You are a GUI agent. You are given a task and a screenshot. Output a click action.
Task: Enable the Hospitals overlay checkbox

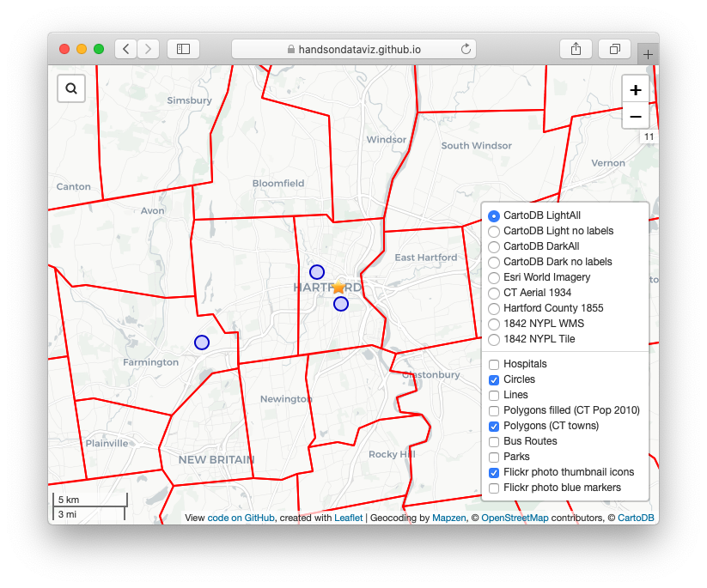point(494,364)
